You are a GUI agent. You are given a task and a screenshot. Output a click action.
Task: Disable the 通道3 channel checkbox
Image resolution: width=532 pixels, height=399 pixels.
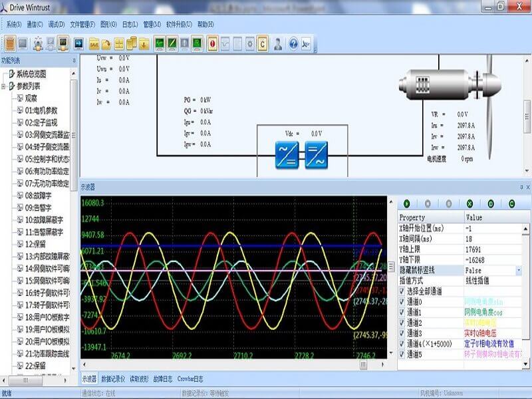pos(402,332)
